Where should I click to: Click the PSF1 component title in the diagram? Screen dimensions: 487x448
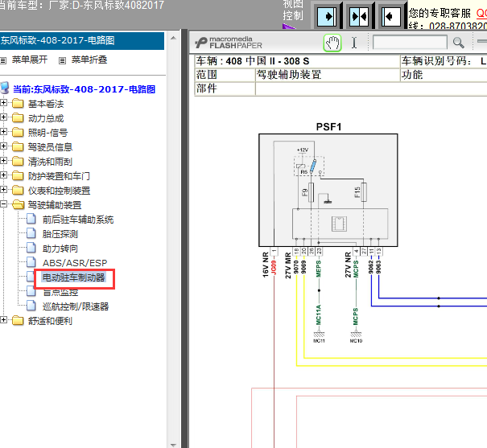click(x=328, y=127)
